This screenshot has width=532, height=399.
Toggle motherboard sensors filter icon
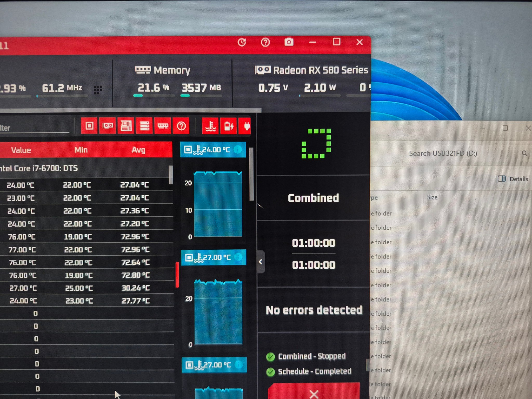tap(126, 126)
